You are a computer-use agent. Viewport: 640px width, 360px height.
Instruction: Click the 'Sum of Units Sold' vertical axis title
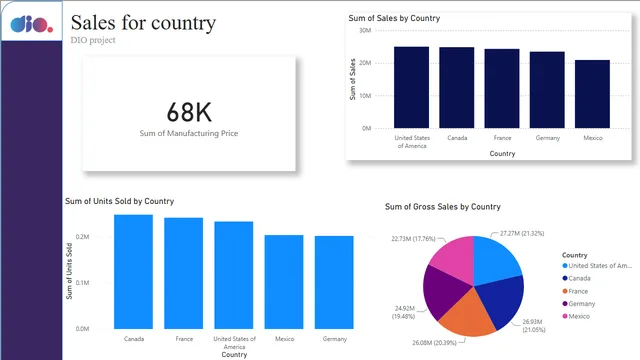69,271
